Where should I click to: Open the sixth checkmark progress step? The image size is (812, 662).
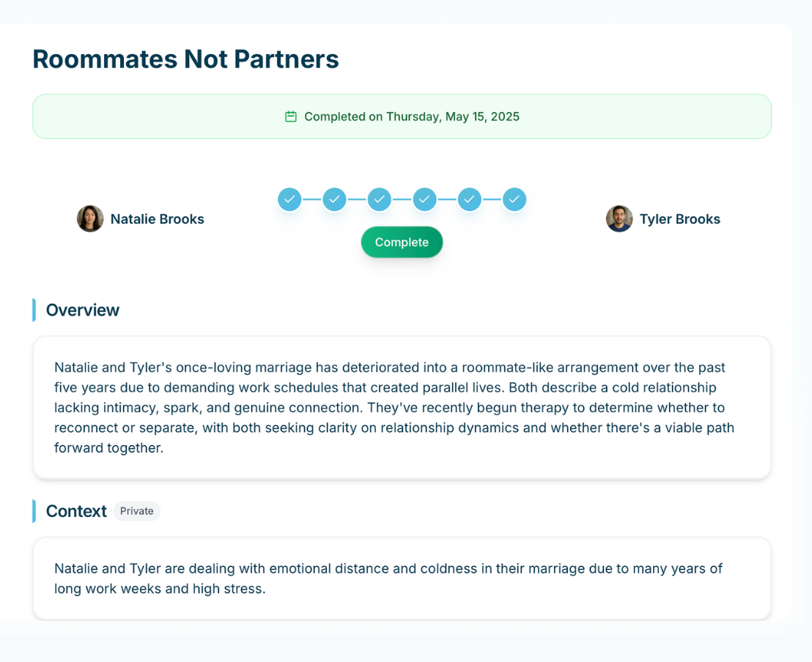(x=514, y=199)
